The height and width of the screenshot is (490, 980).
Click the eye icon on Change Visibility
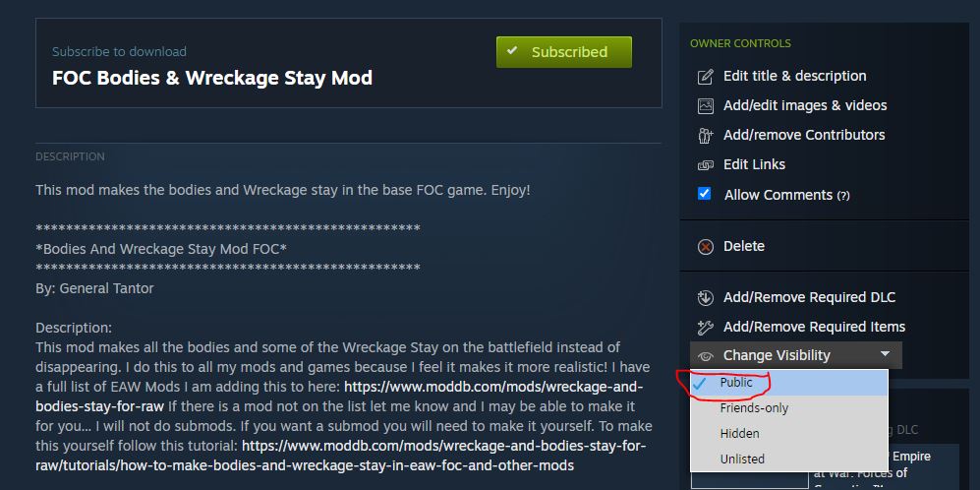(x=706, y=356)
